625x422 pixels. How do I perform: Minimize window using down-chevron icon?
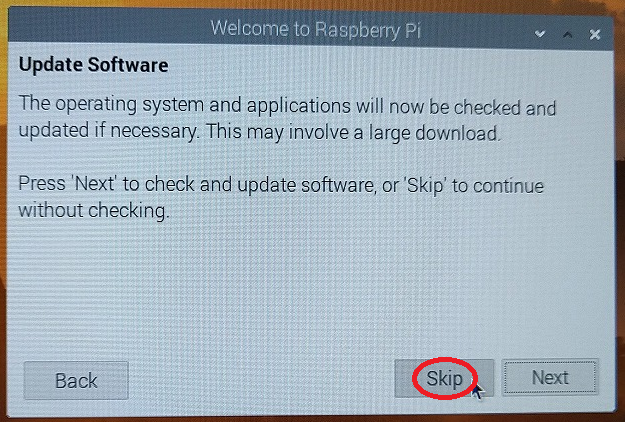coord(540,34)
